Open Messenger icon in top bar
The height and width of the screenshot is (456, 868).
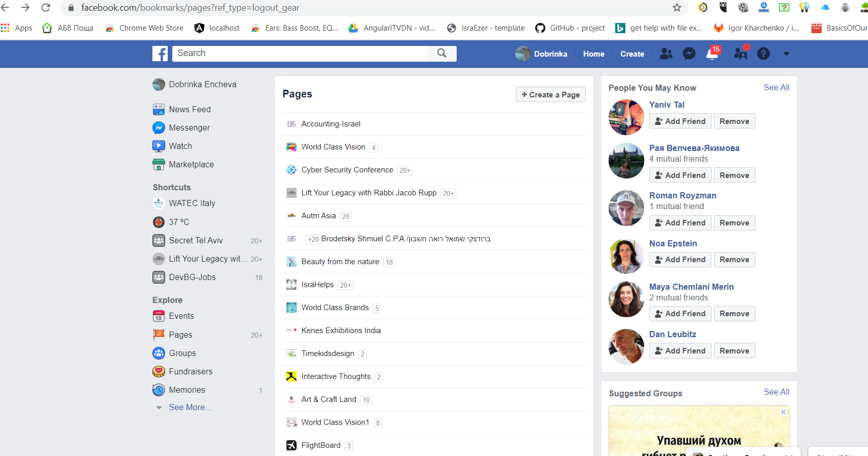[x=689, y=54]
